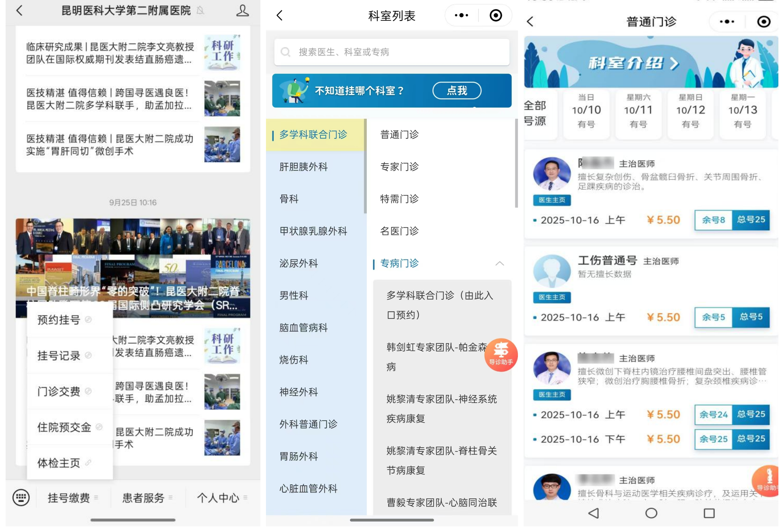The width and height of the screenshot is (784, 532).
Task: Collapse the 专病门诊 section chevron
Action: (x=500, y=263)
